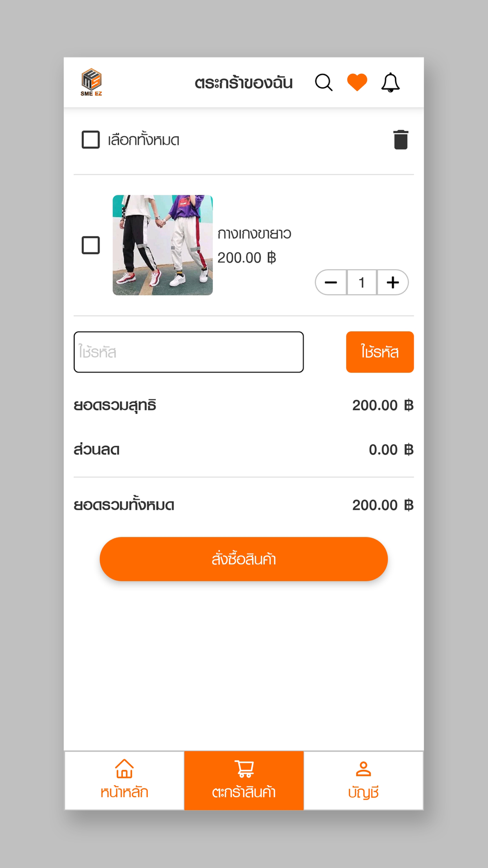This screenshot has height=868, width=488.
Task: Increase quantity with the plus button
Action: (x=393, y=282)
